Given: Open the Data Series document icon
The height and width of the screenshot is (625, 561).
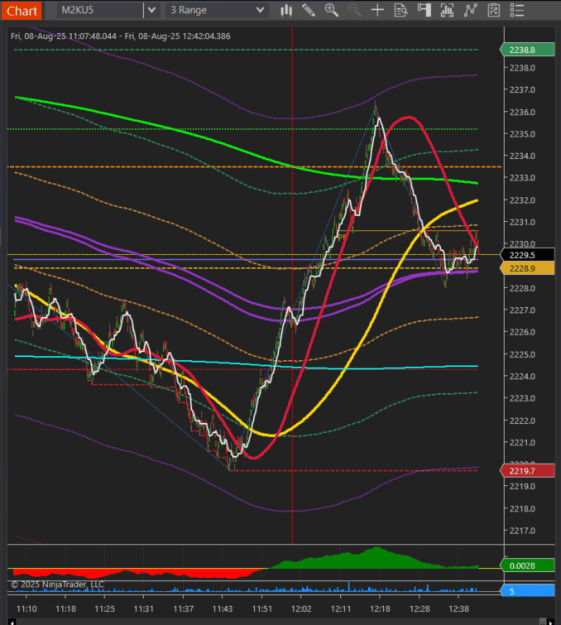Looking at the screenshot, I should pos(400,10).
